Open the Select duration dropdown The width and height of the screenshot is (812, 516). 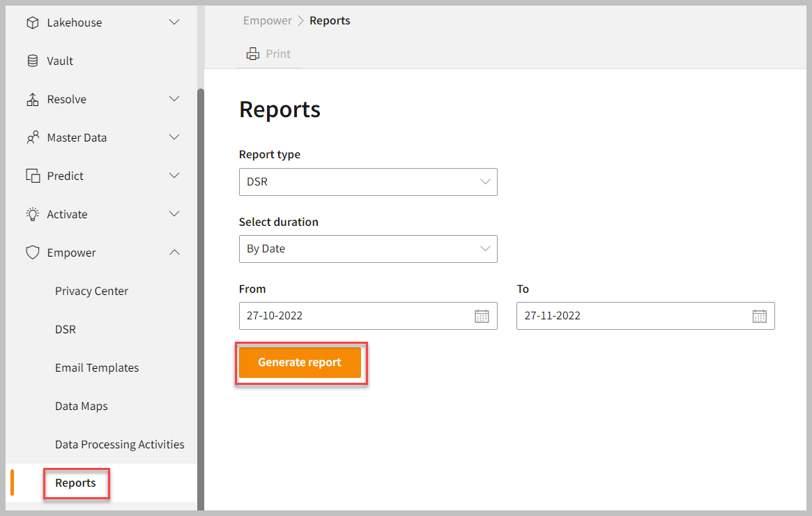coord(368,249)
